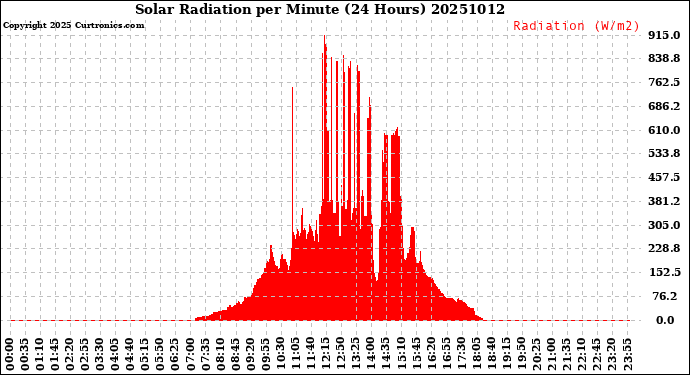The image size is (690, 375).
Task: Select the 152.5 y-axis value
Action: 664,272
